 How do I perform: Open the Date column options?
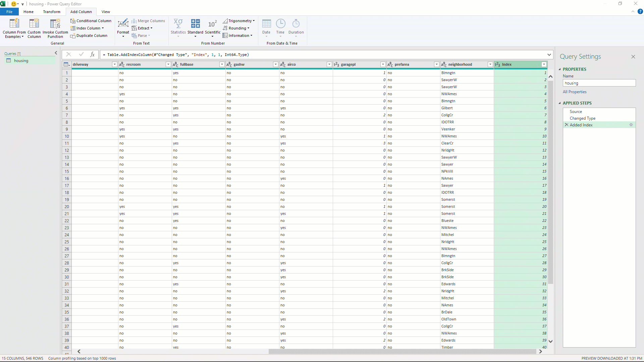tap(266, 23)
